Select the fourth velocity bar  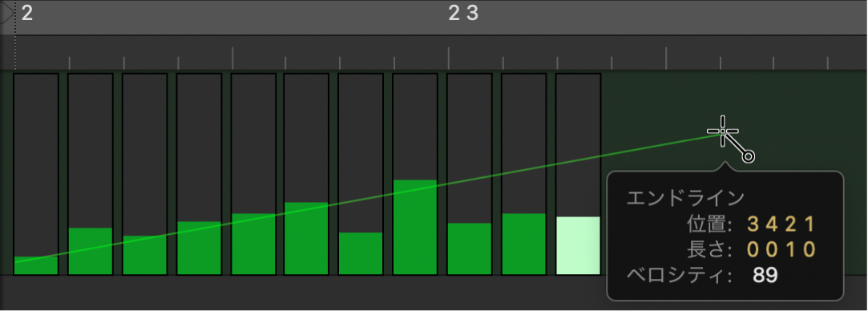pyautogui.click(x=199, y=248)
